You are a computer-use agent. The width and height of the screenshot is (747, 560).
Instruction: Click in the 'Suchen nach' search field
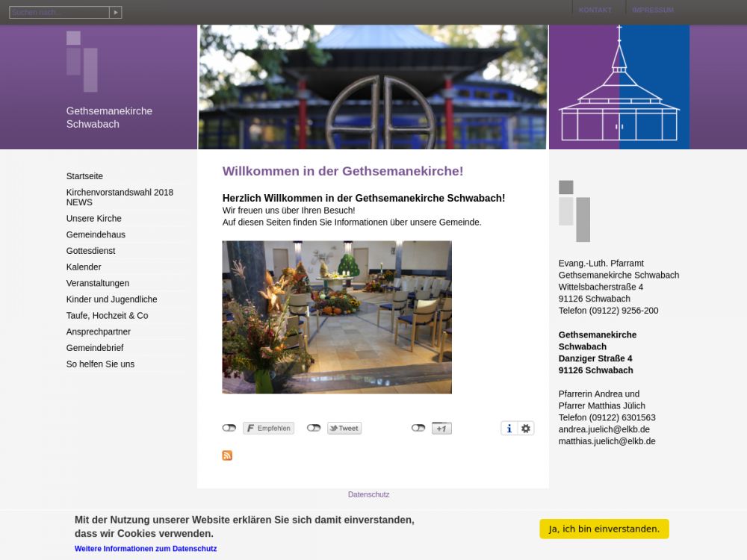[x=59, y=13]
